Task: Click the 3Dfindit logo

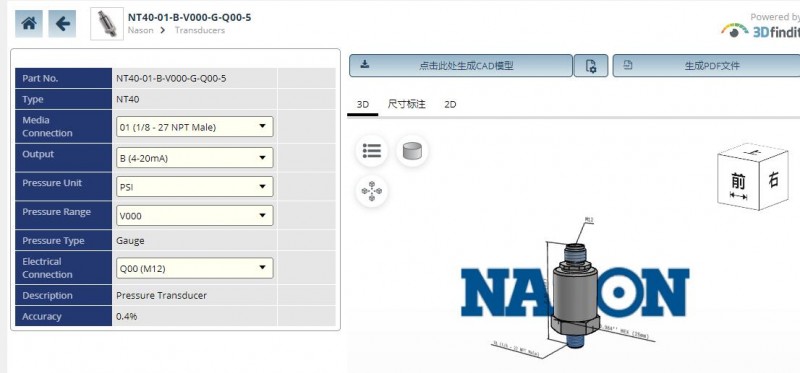Action: pos(760,31)
